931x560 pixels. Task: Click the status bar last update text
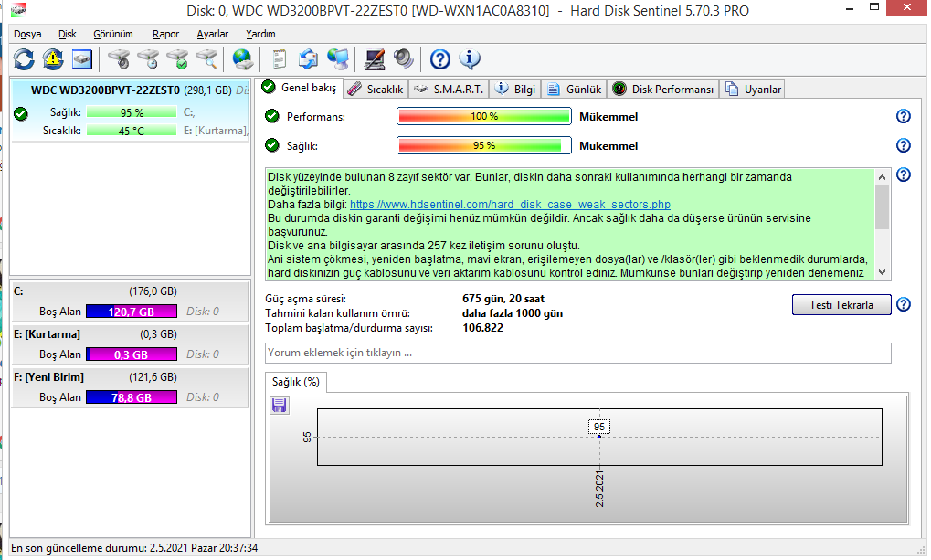[134, 547]
